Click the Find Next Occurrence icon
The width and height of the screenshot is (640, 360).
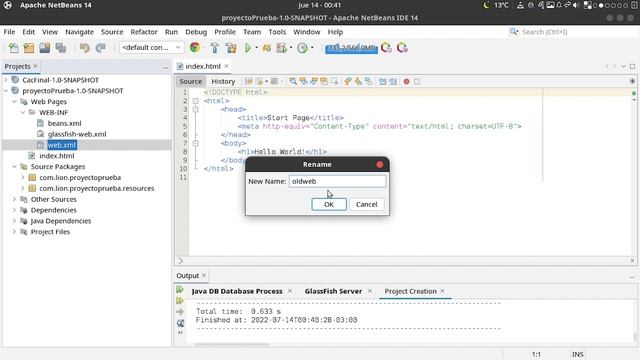click(313, 81)
